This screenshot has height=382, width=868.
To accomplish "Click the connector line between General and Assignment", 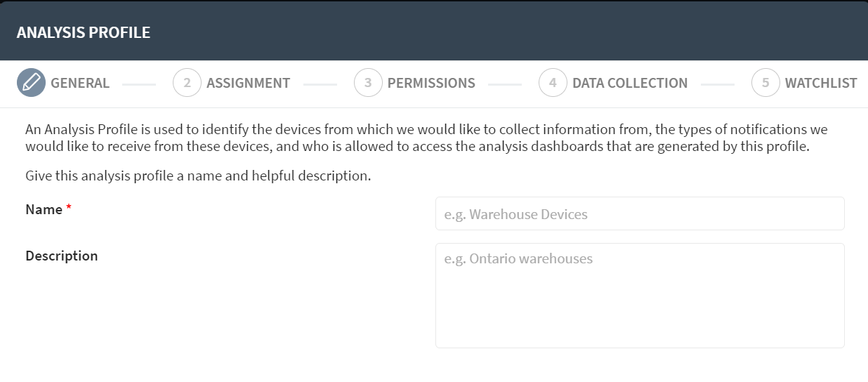I will click(139, 84).
